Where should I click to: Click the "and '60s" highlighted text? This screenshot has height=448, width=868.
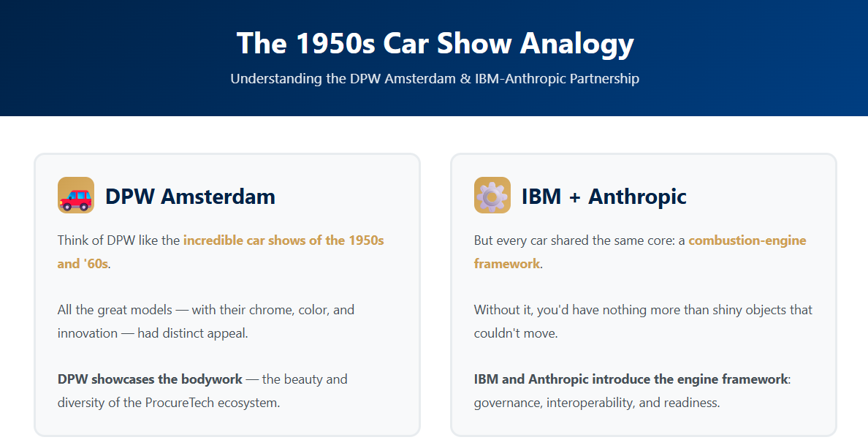click(x=83, y=264)
